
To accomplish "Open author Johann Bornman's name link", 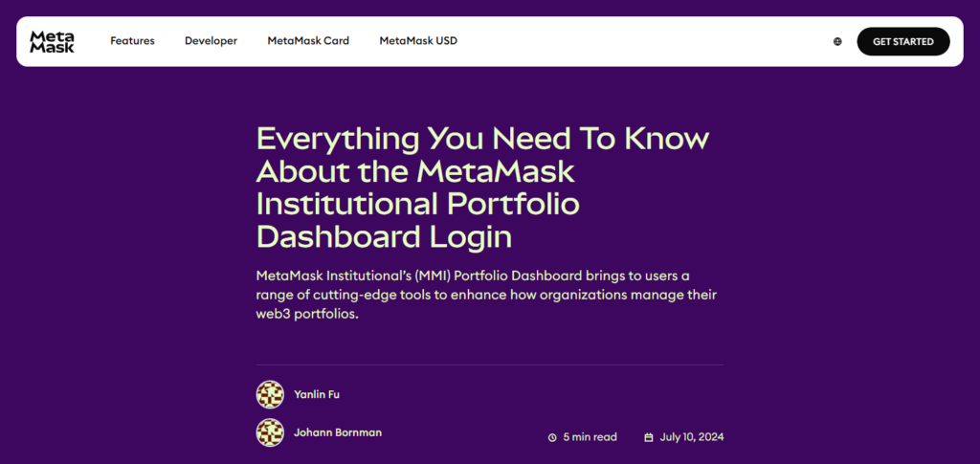I will pos(338,432).
